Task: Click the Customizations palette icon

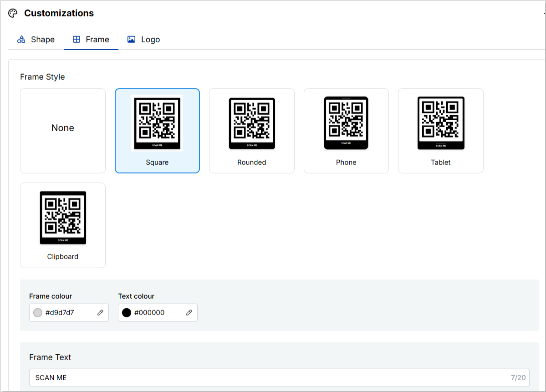Action: tap(13, 13)
